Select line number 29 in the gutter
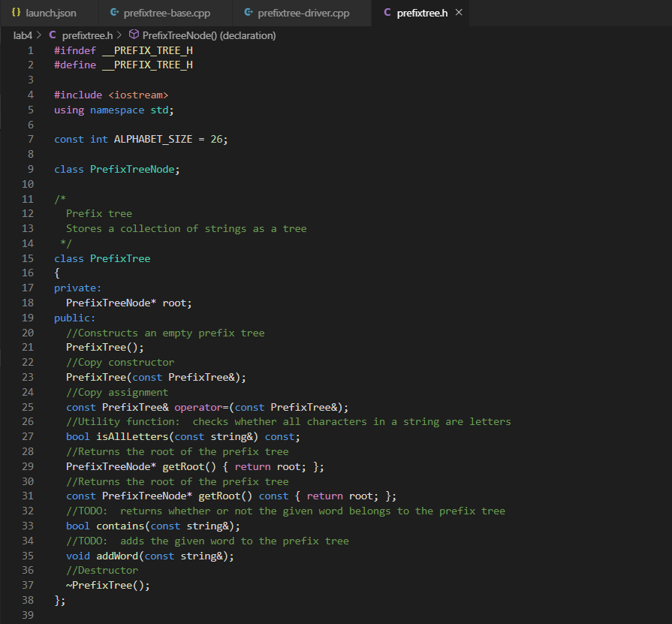This screenshot has height=624, width=672. (29, 466)
